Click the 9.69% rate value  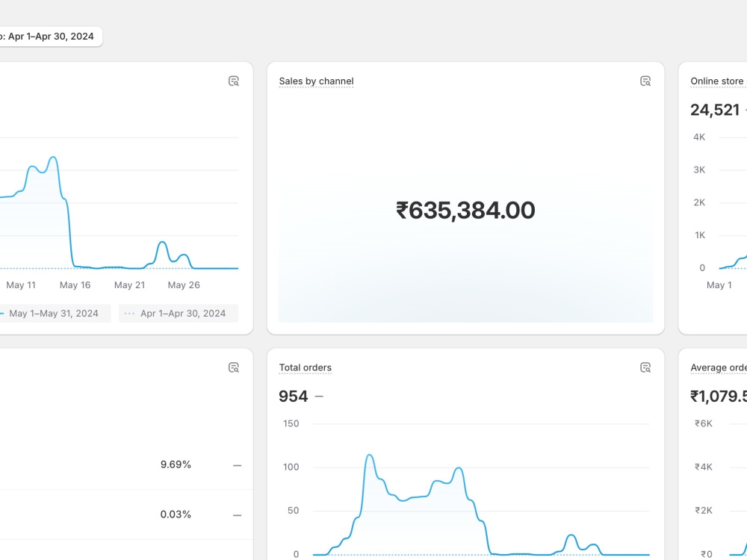coord(176,464)
